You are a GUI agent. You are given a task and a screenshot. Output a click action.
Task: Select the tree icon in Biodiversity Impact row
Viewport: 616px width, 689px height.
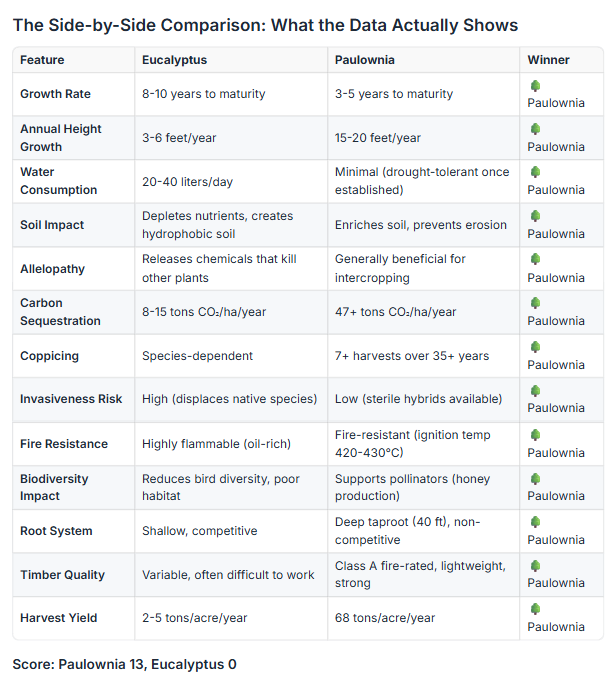click(535, 478)
